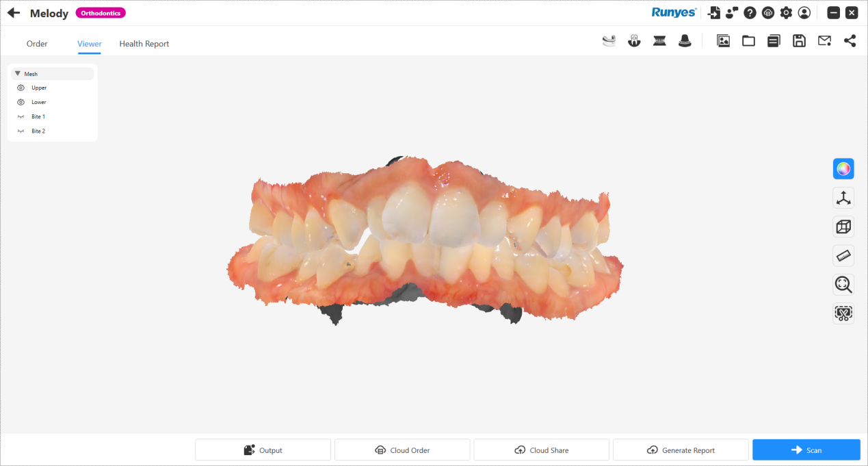Open the 3D cube view orientation tool
This screenshot has height=466, width=868.
(x=843, y=226)
